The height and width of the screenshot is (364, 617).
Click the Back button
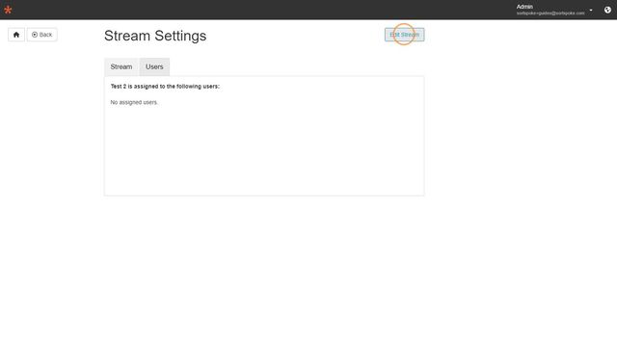[42, 35]
